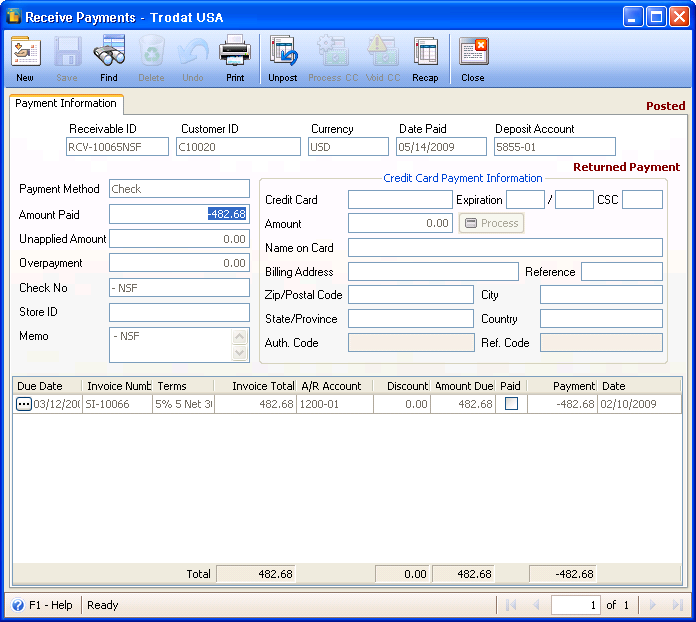Screen dimensions: 696x622
Task: Click the Unapplied Amount field
Action: coord(179,239)
